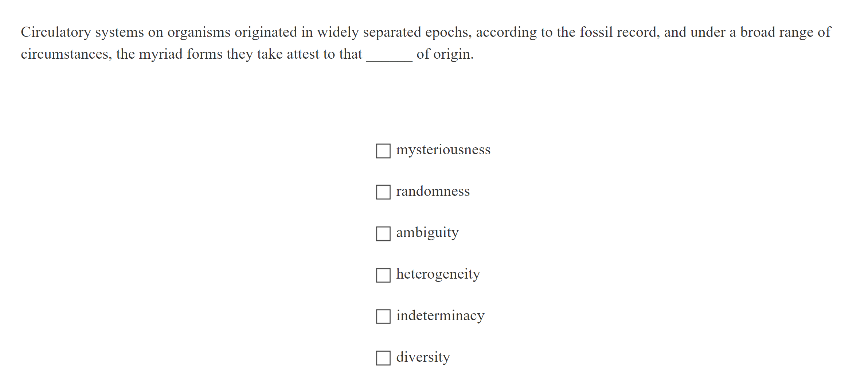Click the ambiguity label text
This screenshot has width=868, height=380.
tap(427, 233)
